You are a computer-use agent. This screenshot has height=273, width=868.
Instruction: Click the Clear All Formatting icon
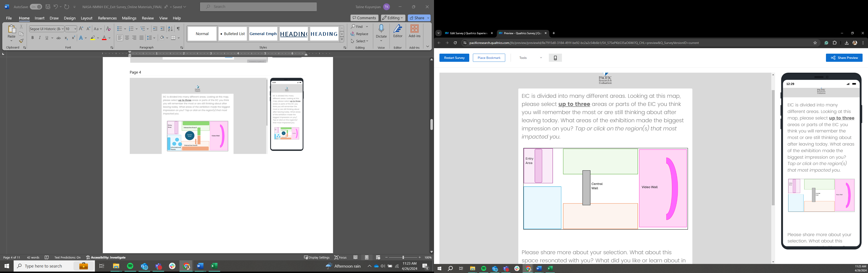(108, 29)
